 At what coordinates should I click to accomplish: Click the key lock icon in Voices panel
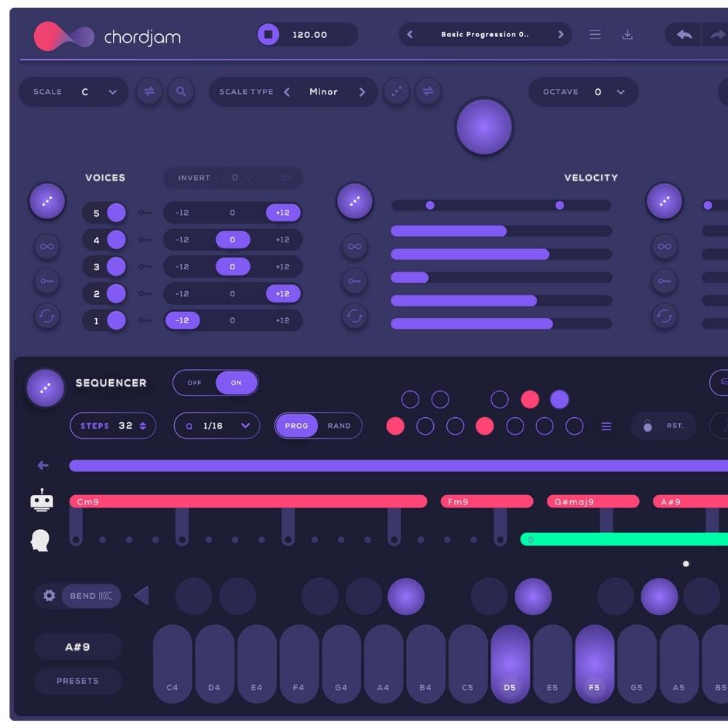[47, 281]
